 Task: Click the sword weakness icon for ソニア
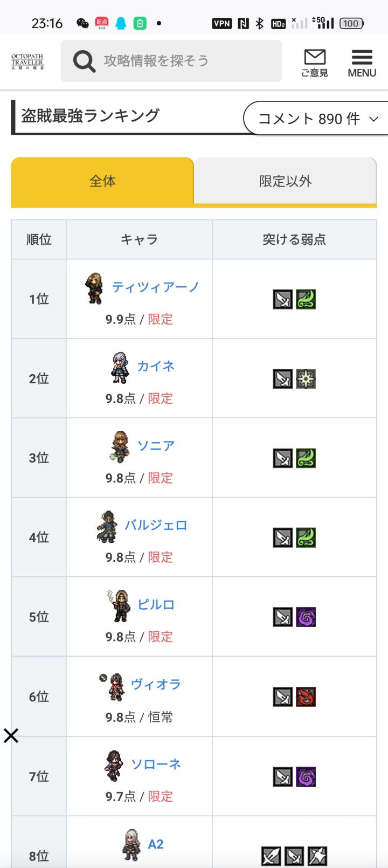click(x=283, y=458)
